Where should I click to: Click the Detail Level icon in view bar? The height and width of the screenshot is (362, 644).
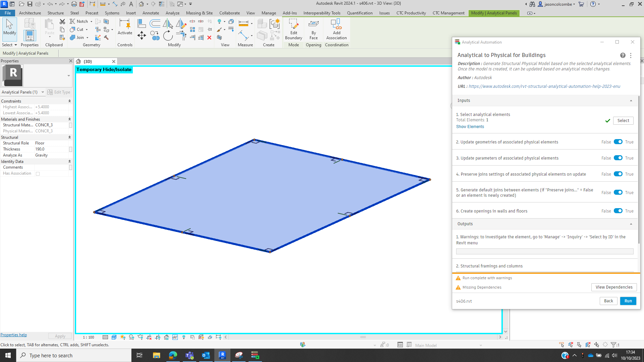click(105, 337)
